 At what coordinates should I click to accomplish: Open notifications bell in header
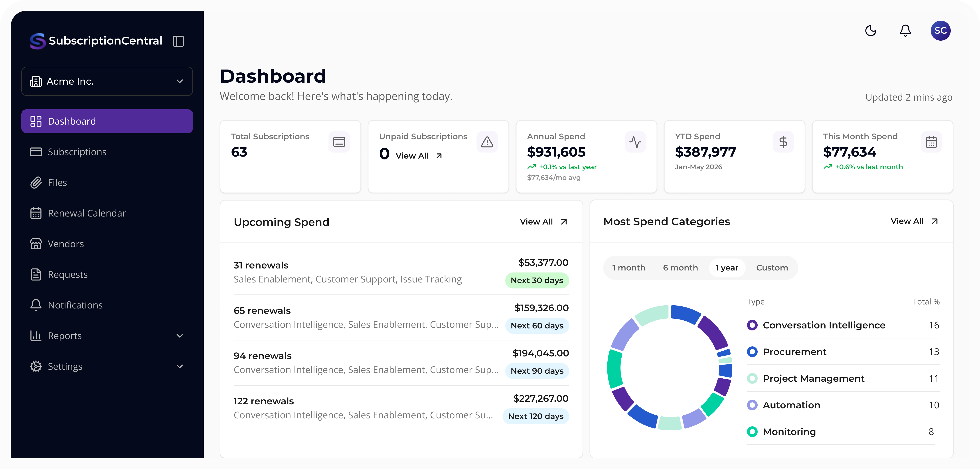[x=905, y=30]
